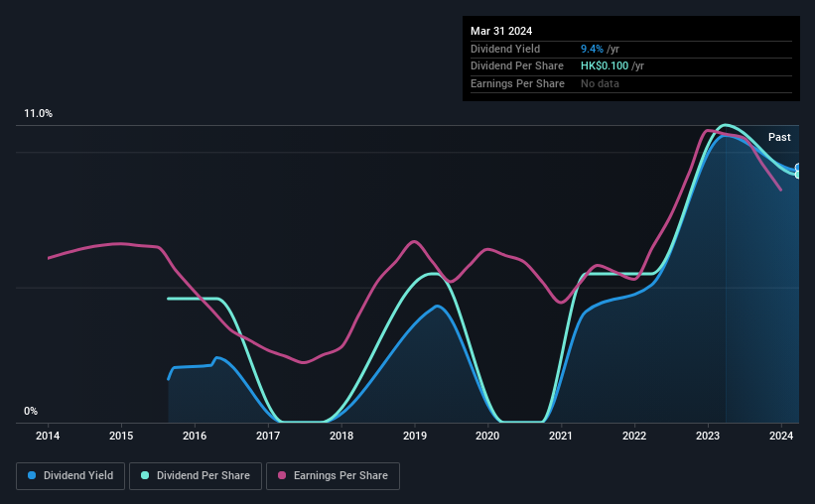Click the Mar 31 2024 tooltip date header
The height and width of the screenshot is (504, 815).
501,31
